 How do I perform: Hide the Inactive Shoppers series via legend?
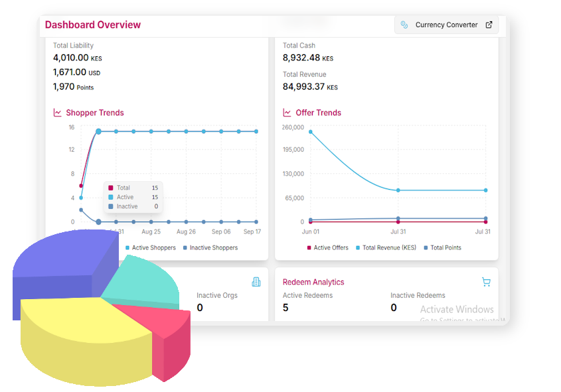(x=210, y=248)
